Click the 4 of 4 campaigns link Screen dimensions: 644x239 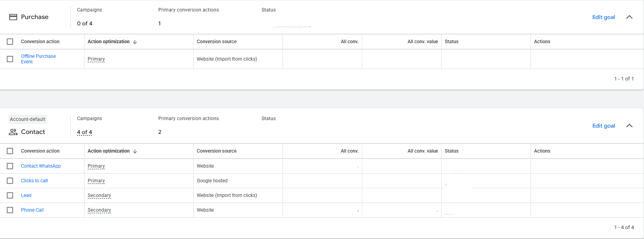click(85, 132)
